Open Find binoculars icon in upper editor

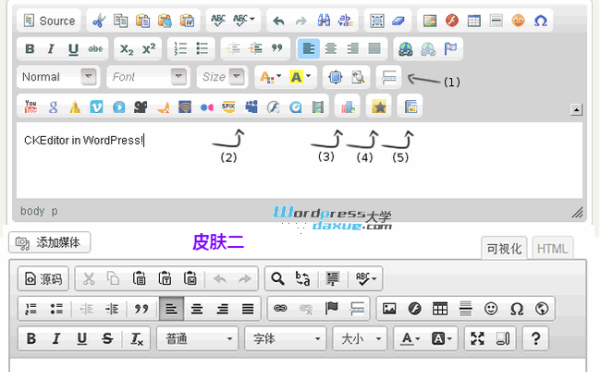324,20
